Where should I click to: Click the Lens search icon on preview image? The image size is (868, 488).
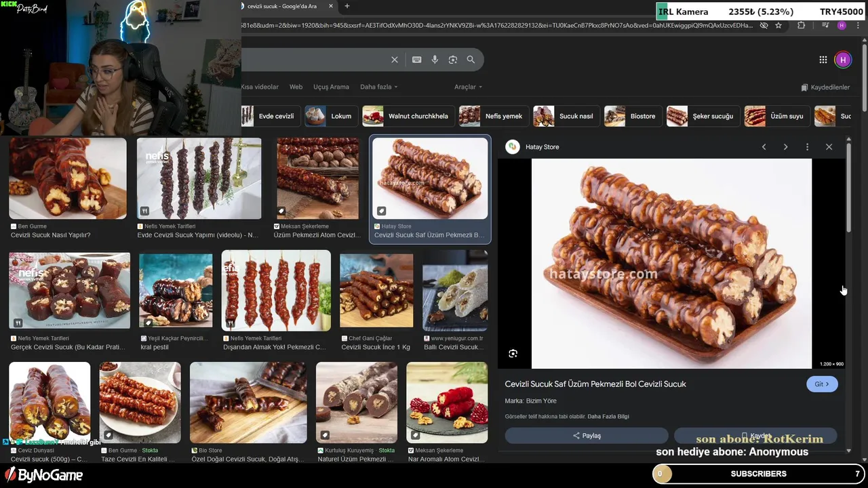click(x=513, y=353)
